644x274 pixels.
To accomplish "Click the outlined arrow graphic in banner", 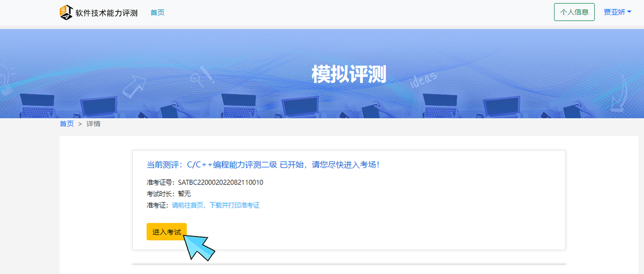I will (134, 87).
